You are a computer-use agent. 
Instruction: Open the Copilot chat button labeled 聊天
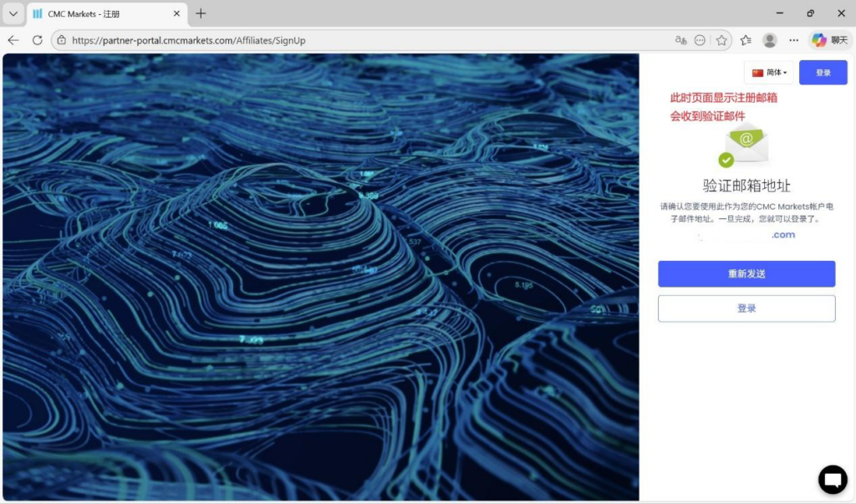pyautogui.click(x=829, y=40)
